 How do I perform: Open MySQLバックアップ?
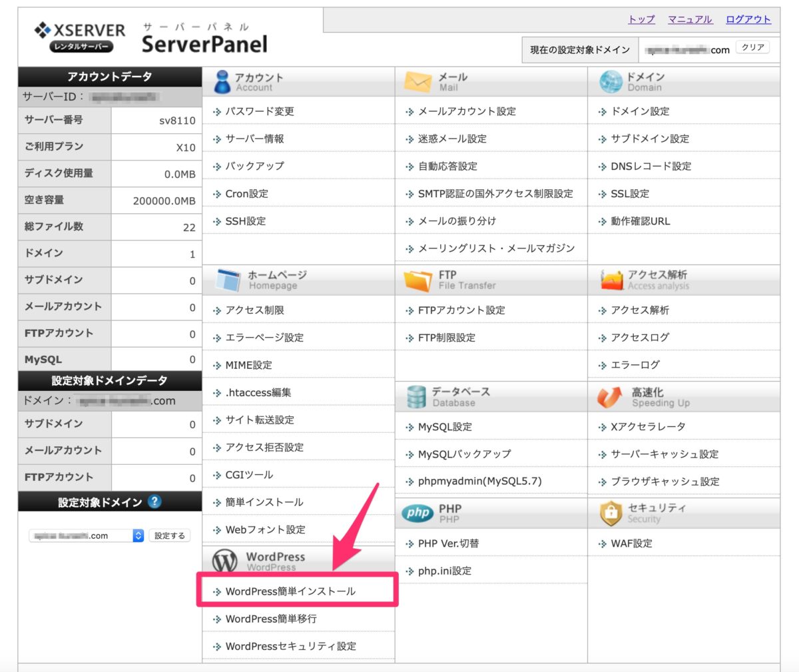[465, 454]
